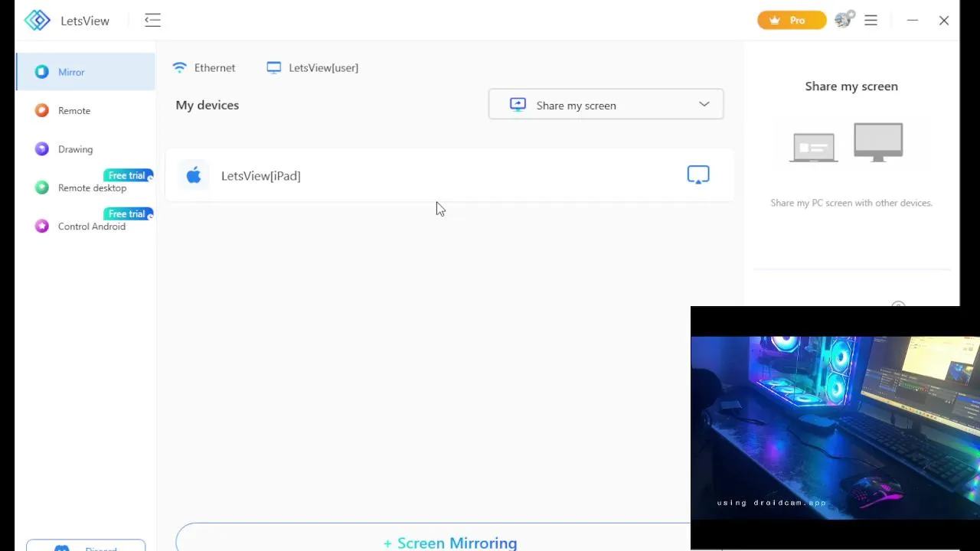Select the LetsView[iPad] device row
Screen dimensions: 980x551
click(449, 175)
